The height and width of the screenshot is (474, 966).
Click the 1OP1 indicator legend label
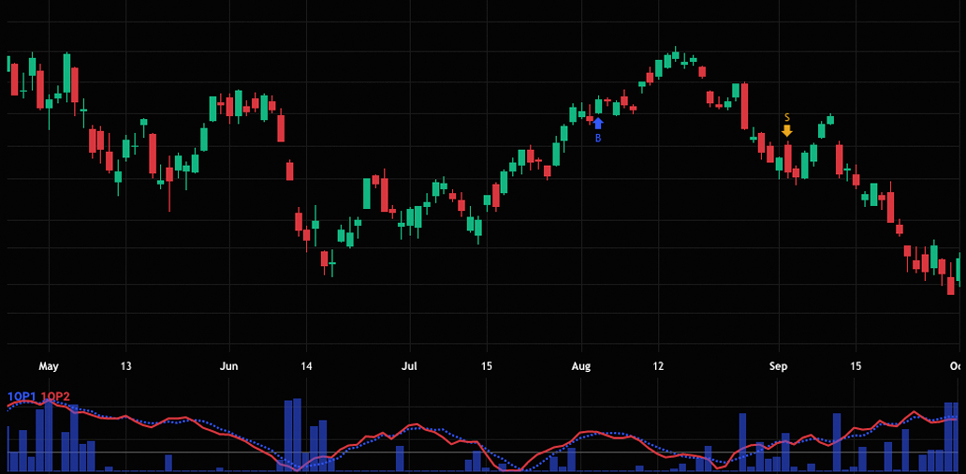point(21,397)
